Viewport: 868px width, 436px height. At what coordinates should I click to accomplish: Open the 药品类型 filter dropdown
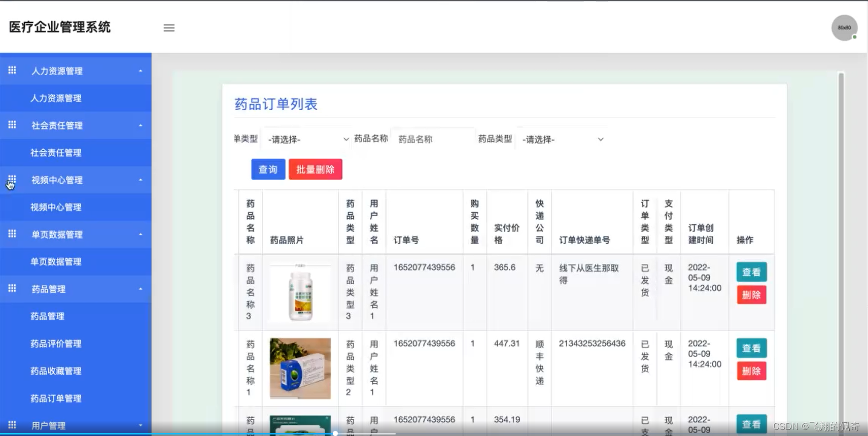point(563,139)
